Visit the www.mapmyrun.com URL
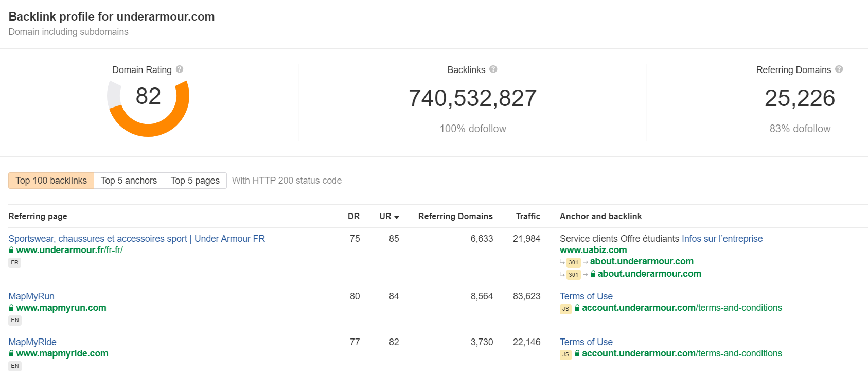The height and width of the screenshot is (375, 868). (61, 308)
